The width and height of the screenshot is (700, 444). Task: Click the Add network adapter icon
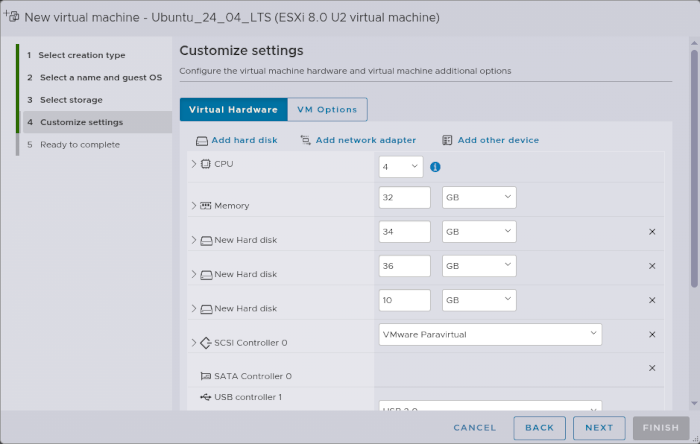[305, 140]
